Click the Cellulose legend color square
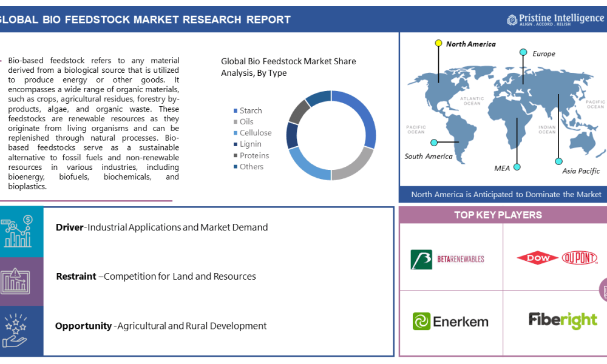The image size is (607, 364). [236, 133]
